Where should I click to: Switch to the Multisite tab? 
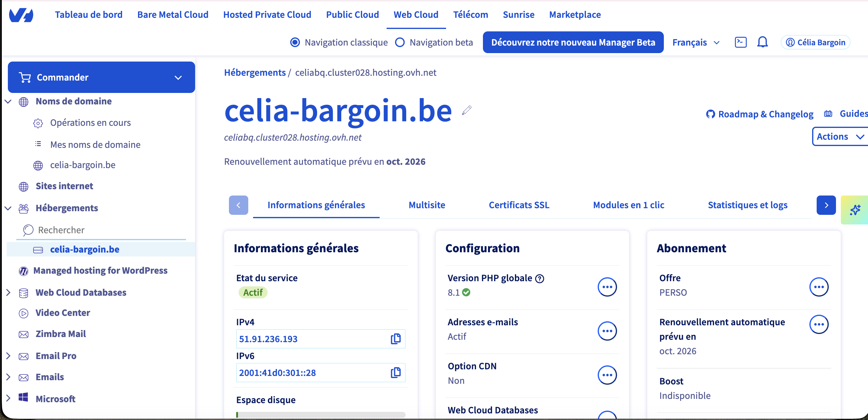pos(426,205)
